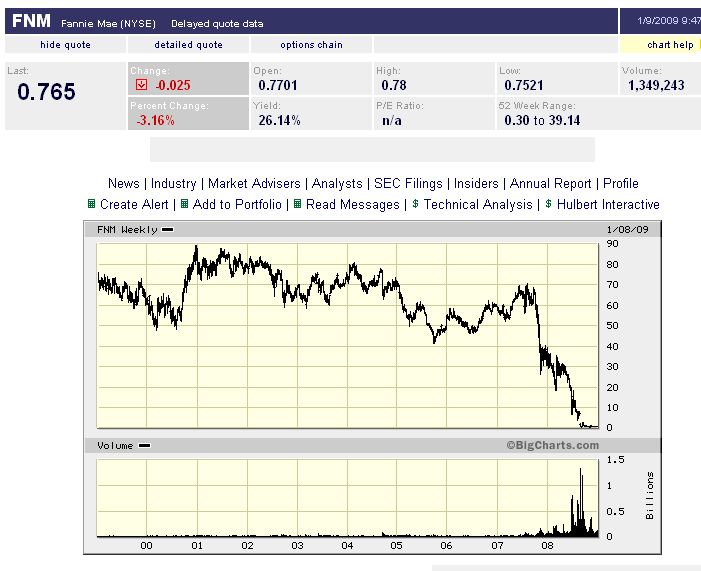
Task: Click the 90 price axis label
Action: tap(612, 244)
